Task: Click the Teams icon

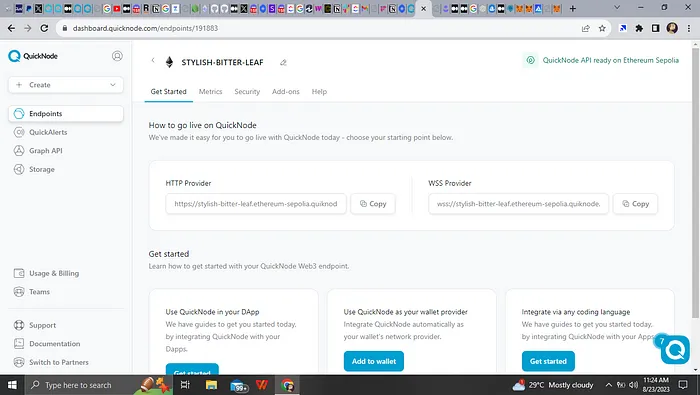Action: tap(19, 292)
